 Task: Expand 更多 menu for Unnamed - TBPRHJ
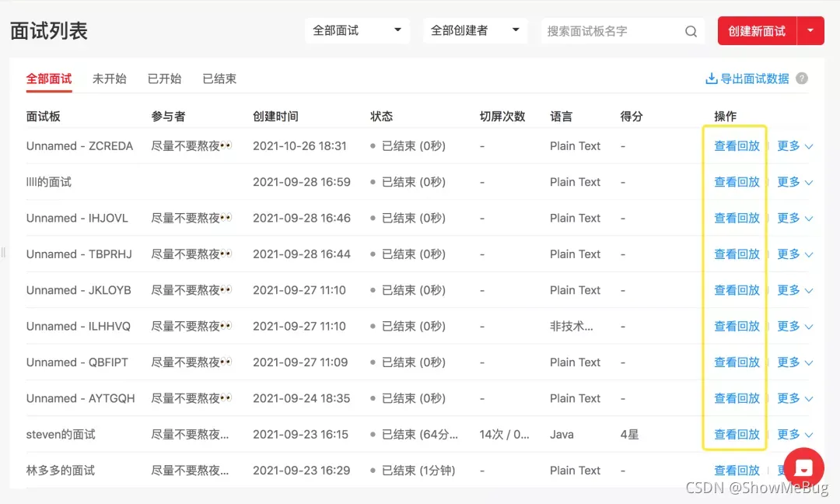click(795, 254)
